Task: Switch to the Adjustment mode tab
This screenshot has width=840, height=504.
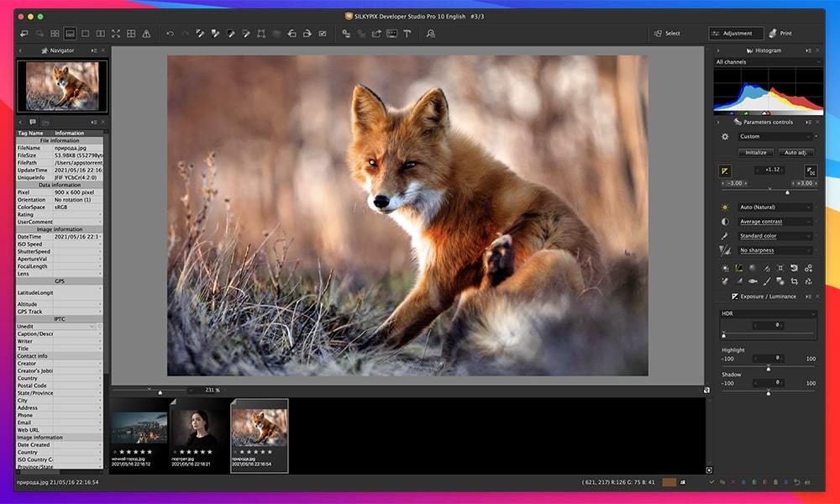Action: (x=735, y=34)
